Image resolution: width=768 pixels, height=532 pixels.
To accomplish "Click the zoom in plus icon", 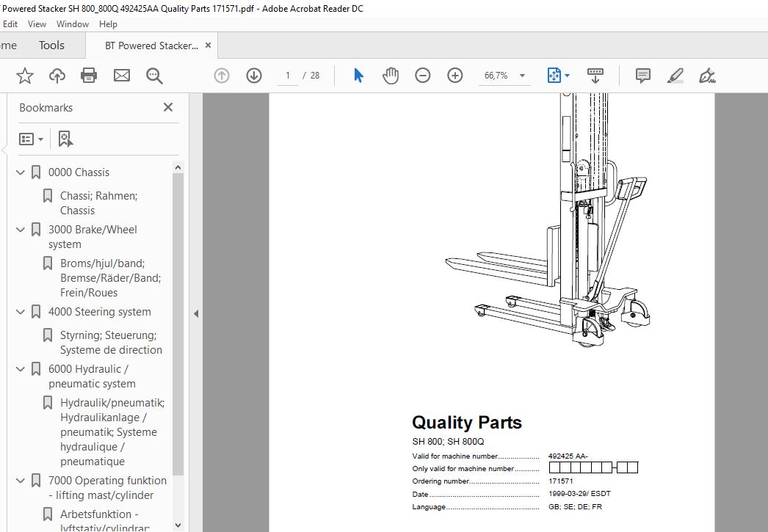I will point(455,76).
